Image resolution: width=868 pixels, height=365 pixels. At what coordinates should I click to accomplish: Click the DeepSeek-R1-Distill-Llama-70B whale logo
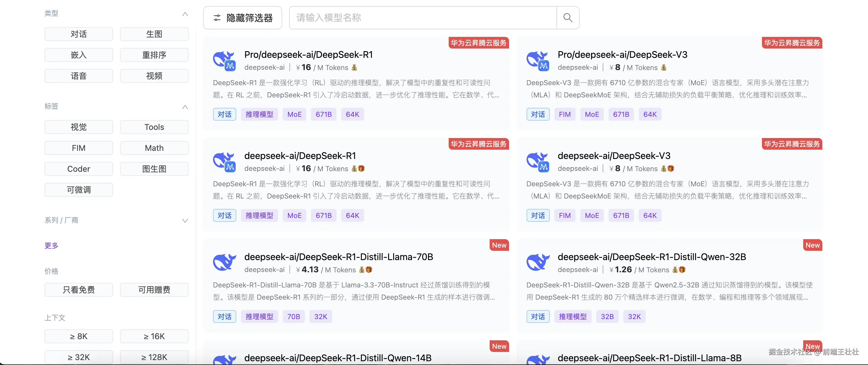click(224, 262)
